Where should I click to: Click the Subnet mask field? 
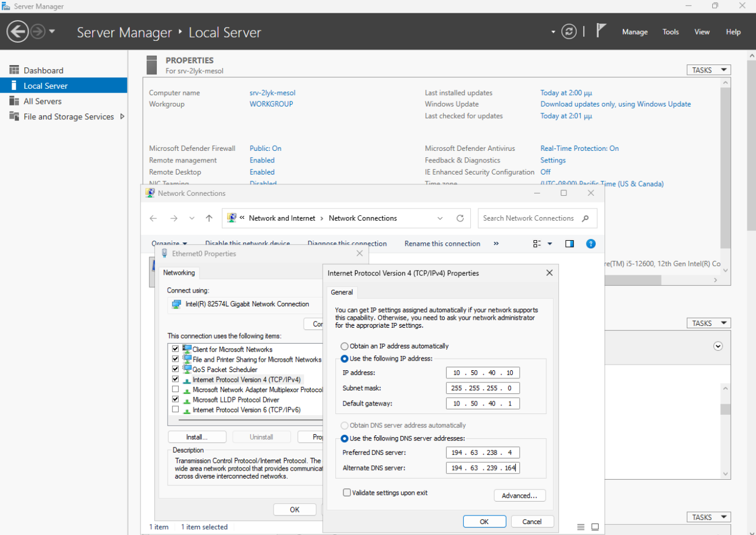point(483,388)
